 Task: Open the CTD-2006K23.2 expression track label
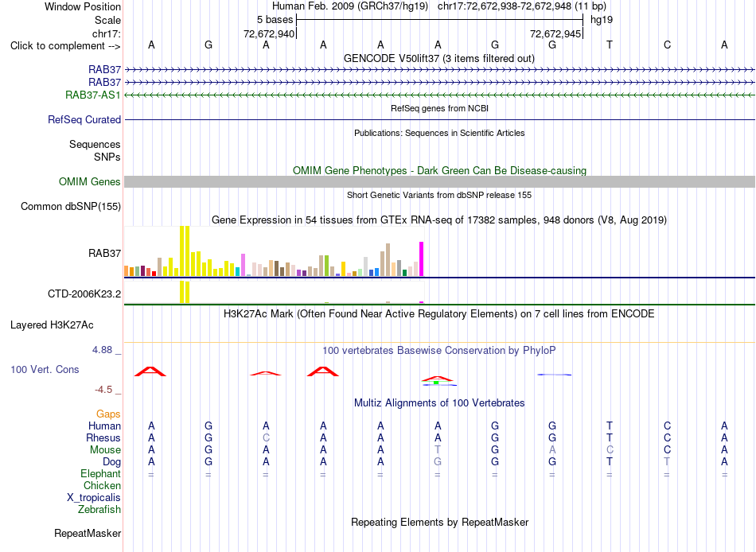point(84,294)
